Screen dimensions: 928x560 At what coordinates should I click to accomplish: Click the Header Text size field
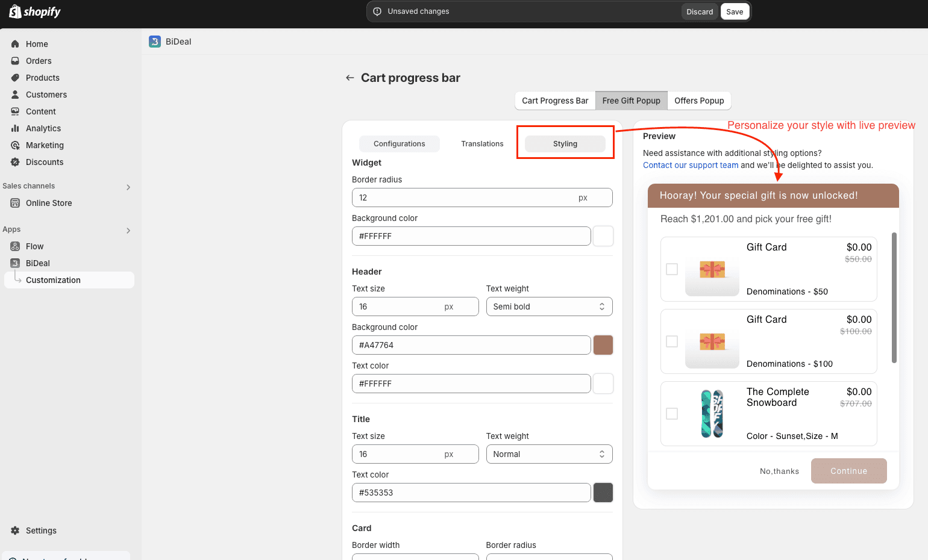(415, 306)
